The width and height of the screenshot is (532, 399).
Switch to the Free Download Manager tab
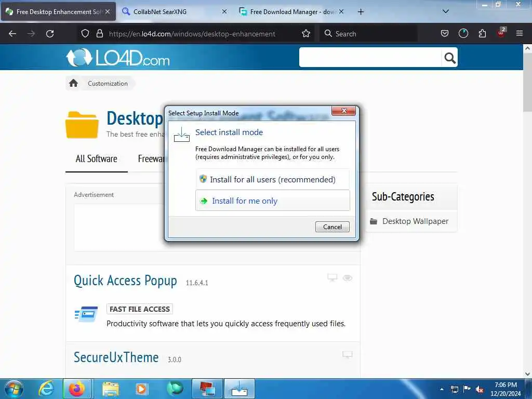click(x=292, y=11)
